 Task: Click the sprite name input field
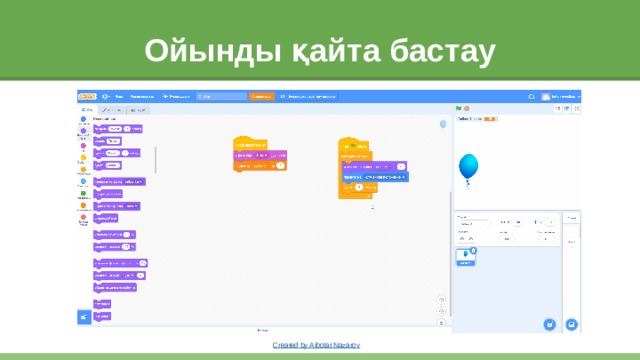(x=473, y=224)
